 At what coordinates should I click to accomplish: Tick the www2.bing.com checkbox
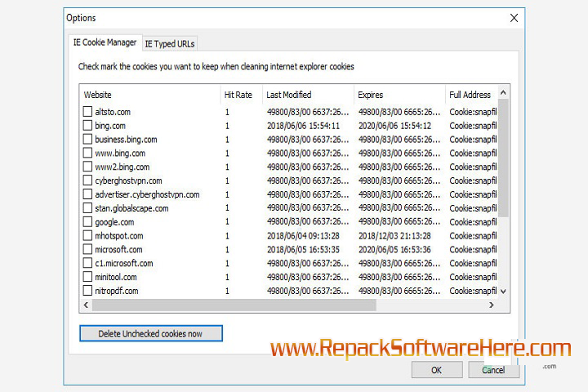tap(87, 167)
